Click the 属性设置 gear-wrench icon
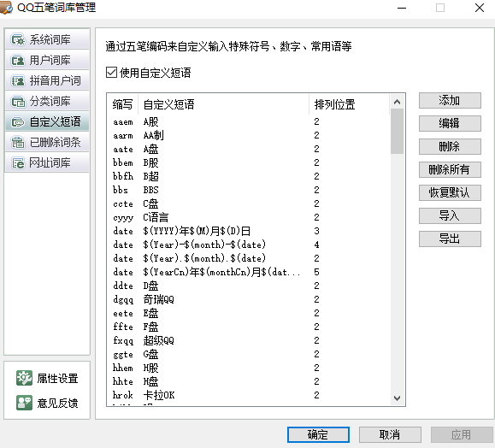Screen dimensions: 495x448 point(24,378)
